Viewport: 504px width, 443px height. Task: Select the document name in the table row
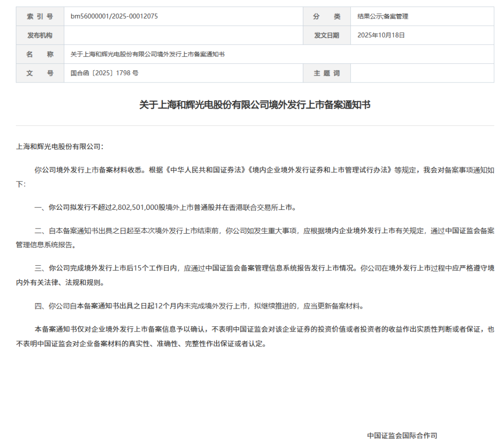click(147, 54)
